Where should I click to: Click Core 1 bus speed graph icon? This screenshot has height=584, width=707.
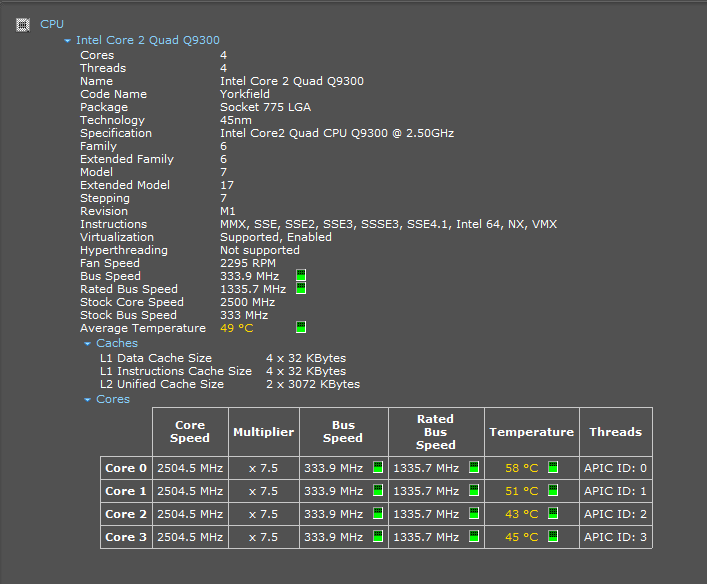point(378,490)
